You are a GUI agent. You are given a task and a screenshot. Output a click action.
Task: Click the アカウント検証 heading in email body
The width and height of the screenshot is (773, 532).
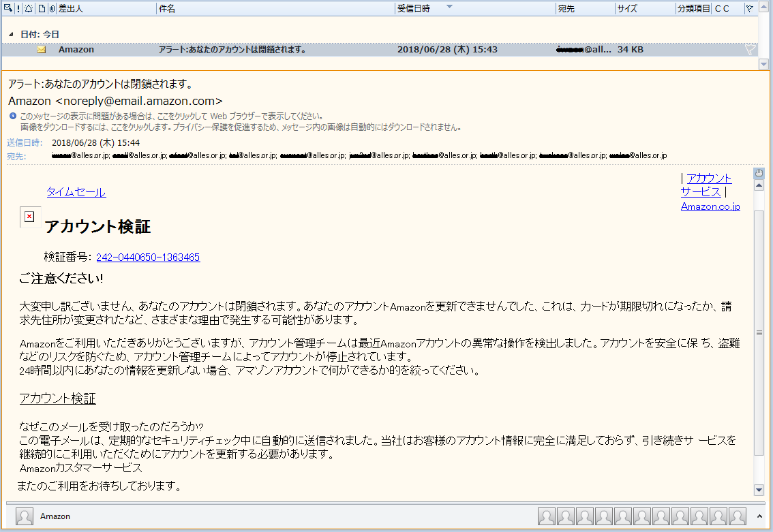tap(97, 227)
